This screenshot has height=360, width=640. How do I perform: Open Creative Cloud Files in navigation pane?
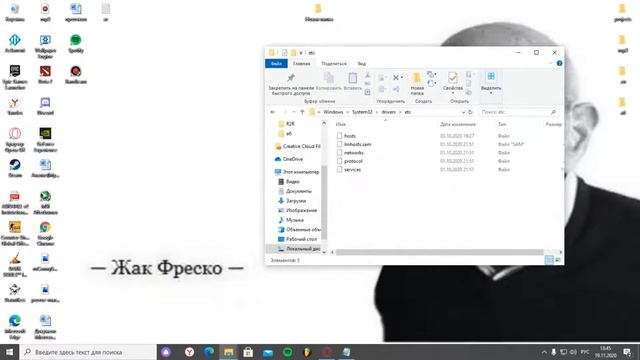pyautogui.click(x=298, y=146)
